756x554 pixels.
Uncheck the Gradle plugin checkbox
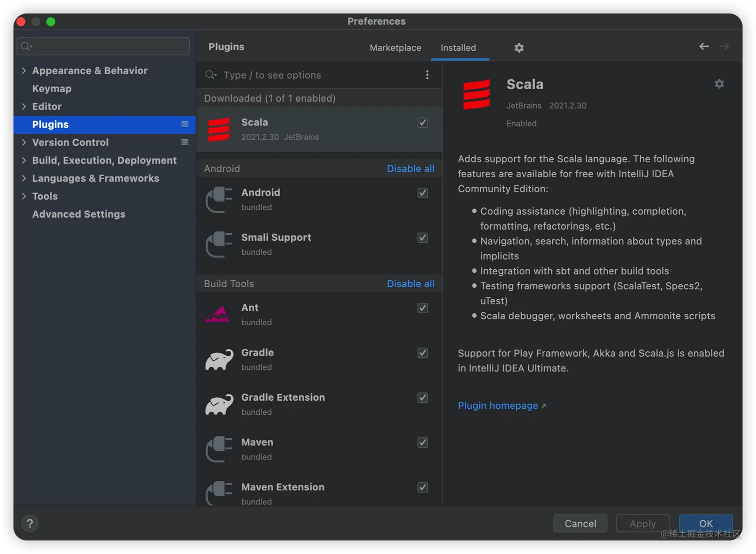[x=422, y=353]
